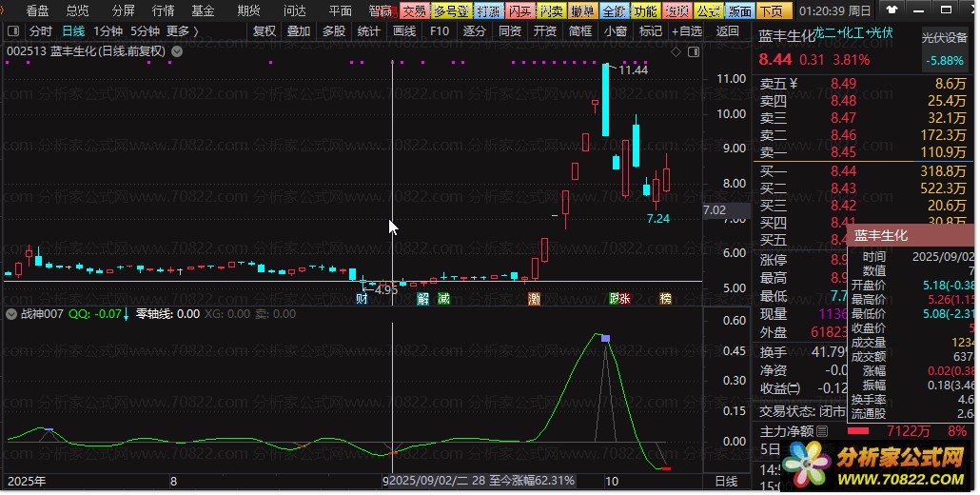The image size is (980, 495).
Task: Click the red 交易 button
Action: 415,10
